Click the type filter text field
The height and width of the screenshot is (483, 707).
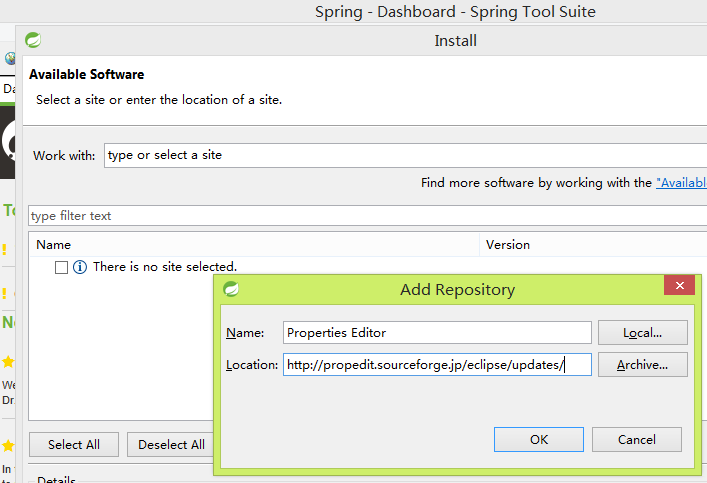click(367, 216)
